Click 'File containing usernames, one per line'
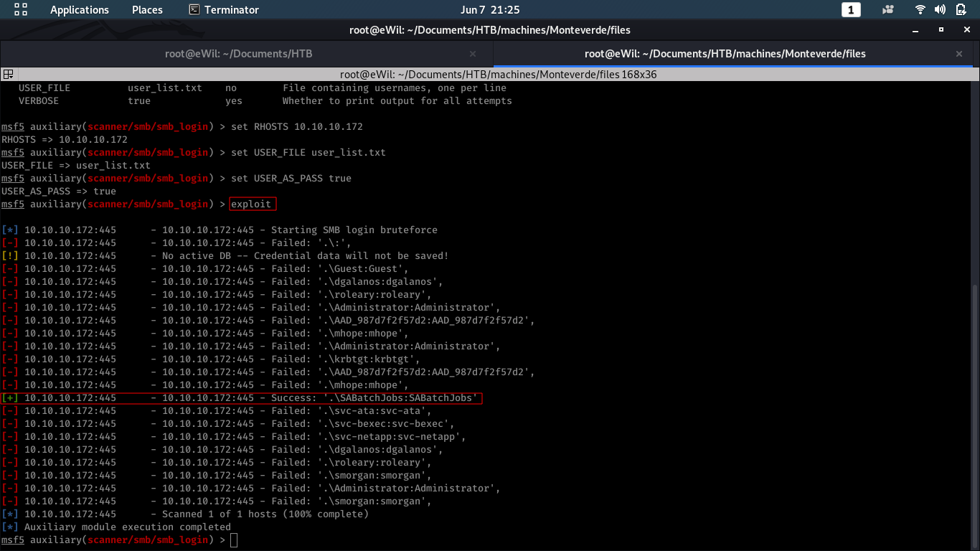980x551 pixels. [395, 88]
